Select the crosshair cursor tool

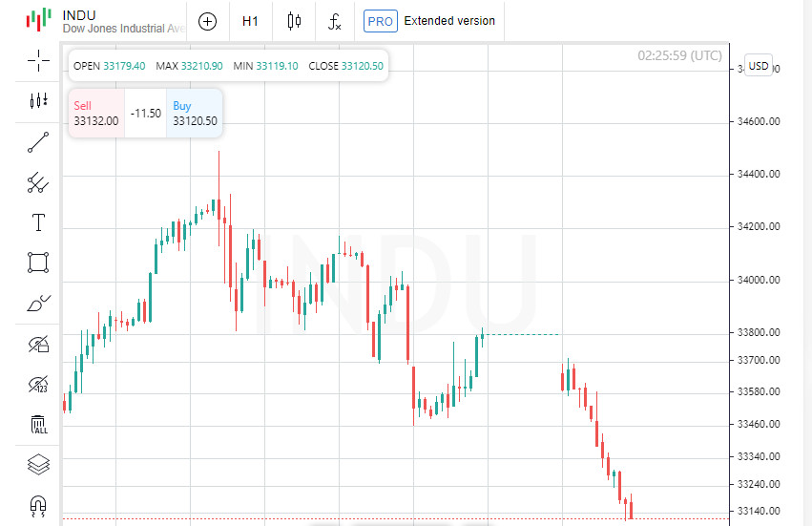click(x=38, y=61)
